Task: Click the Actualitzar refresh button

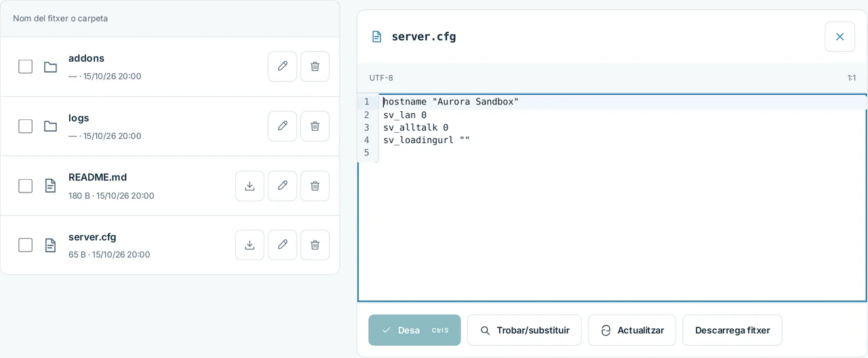Action: [x=632, y=330]
